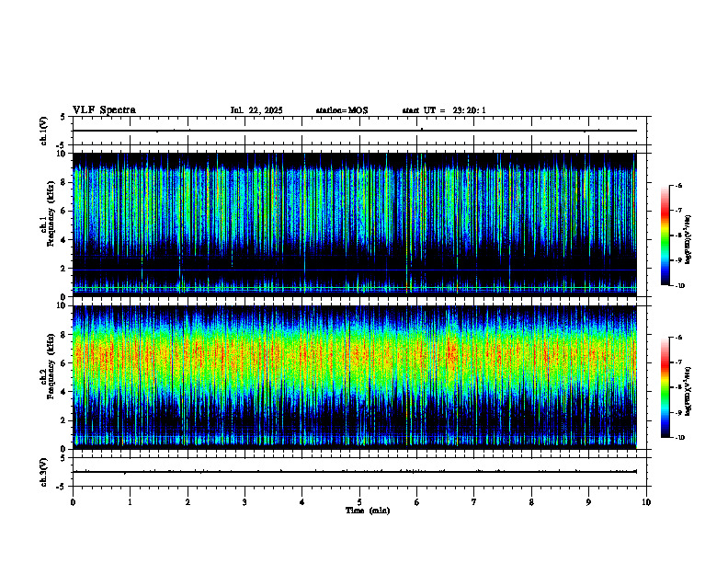
Task: Click the ch.1 spectrogram plot area
Action: [354, 224]
